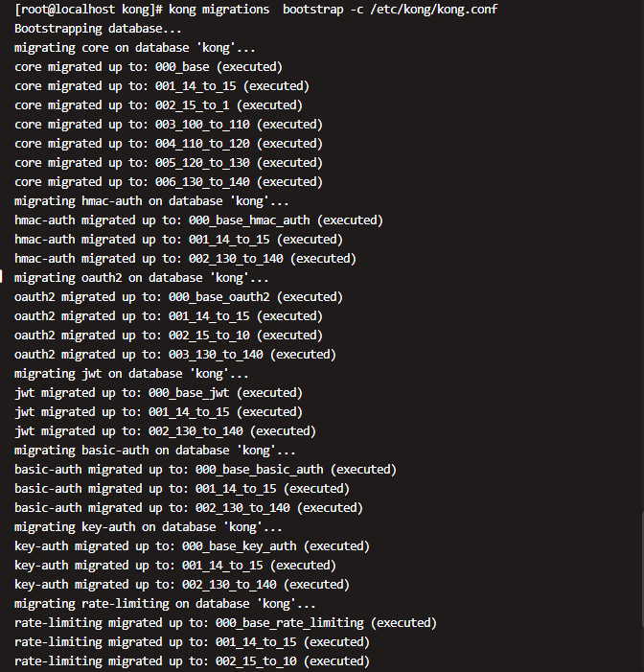Click the 'migrating rate-limiting on database' line
Viewport: 644px width, 672px height.
[165, 604]
